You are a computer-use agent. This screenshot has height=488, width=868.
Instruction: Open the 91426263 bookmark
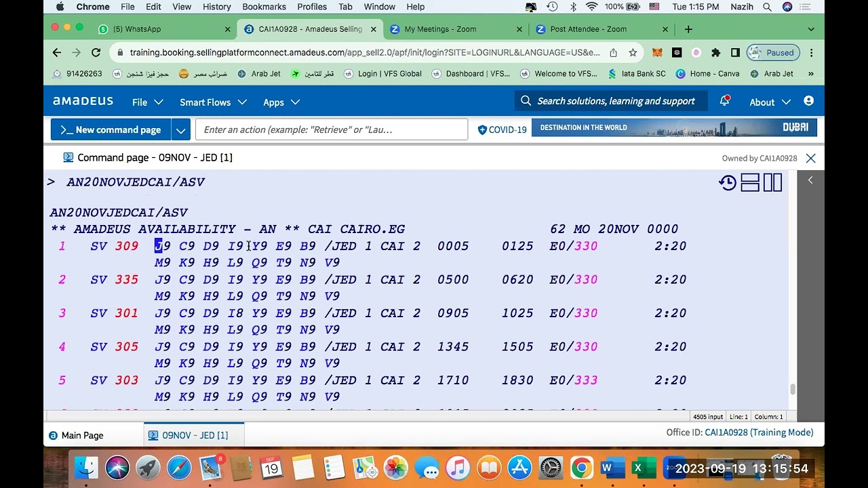coord(77,74)
